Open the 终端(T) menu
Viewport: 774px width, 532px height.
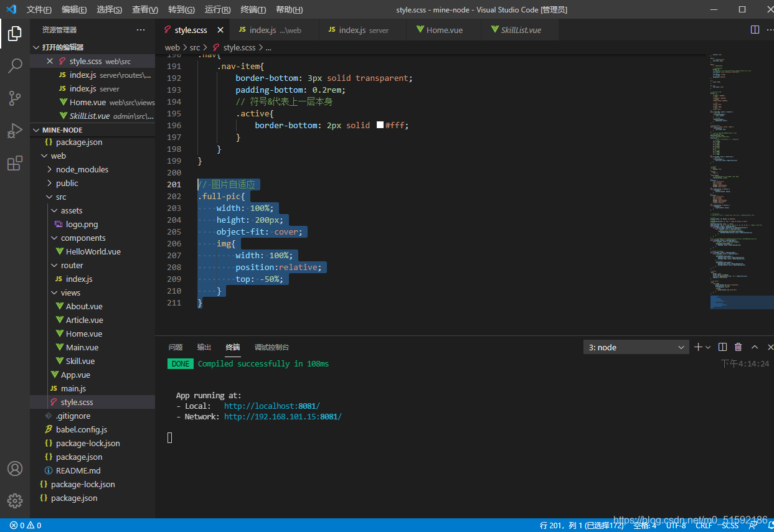click(x=253, y=10)
